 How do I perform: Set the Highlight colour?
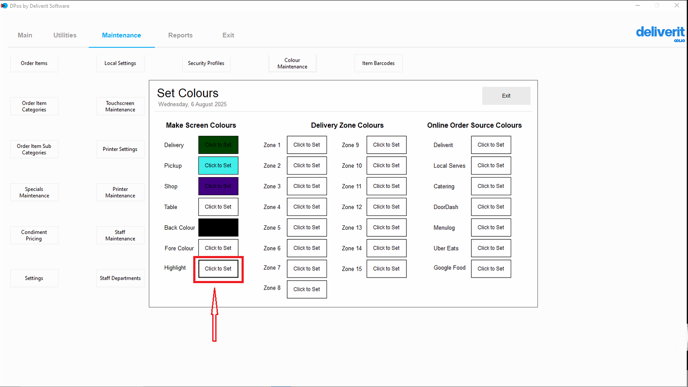pos(218,269)
